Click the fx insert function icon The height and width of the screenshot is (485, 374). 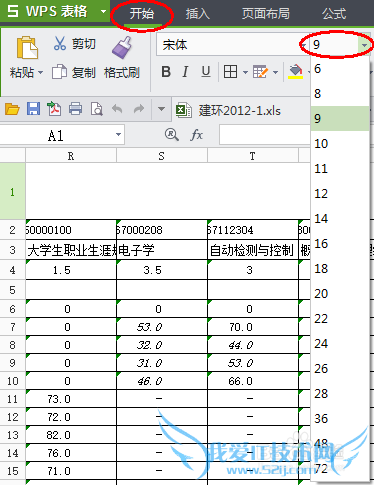[x=197, y=135]
